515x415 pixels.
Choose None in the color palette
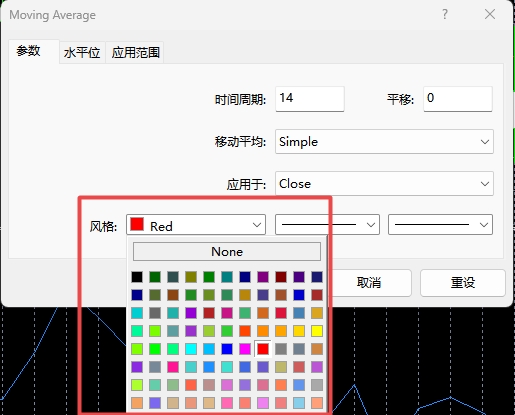[227, 251]
